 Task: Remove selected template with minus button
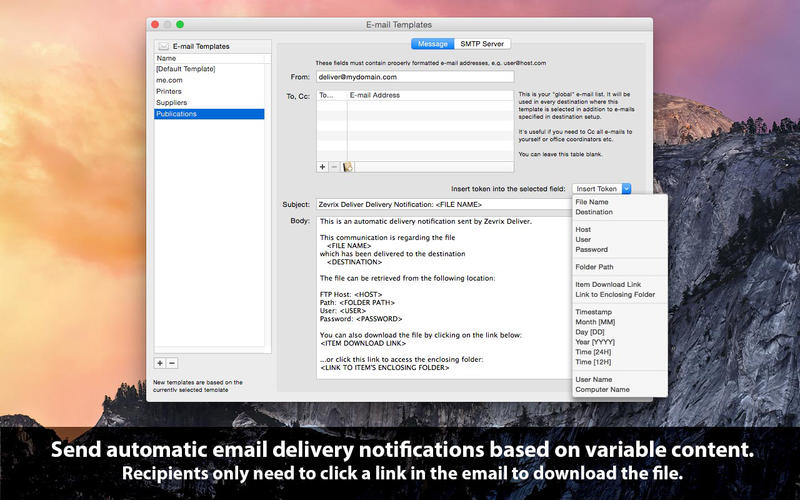[x=172, y=363]
